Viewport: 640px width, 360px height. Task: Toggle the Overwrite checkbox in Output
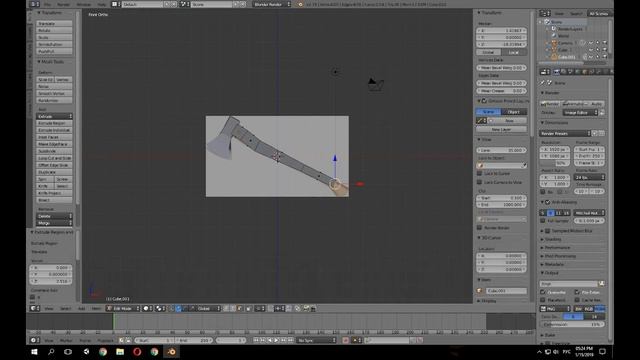click(x=543, y=292)
